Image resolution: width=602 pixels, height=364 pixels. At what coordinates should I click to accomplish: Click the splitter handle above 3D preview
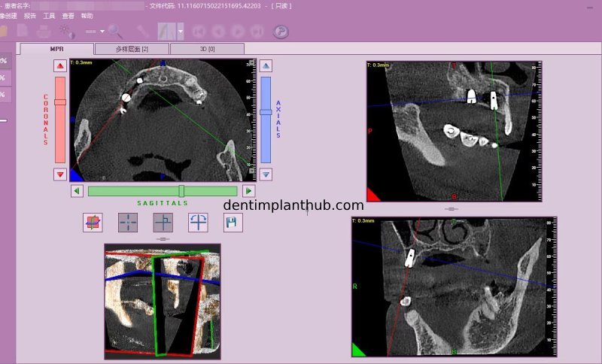click(163, 239)
